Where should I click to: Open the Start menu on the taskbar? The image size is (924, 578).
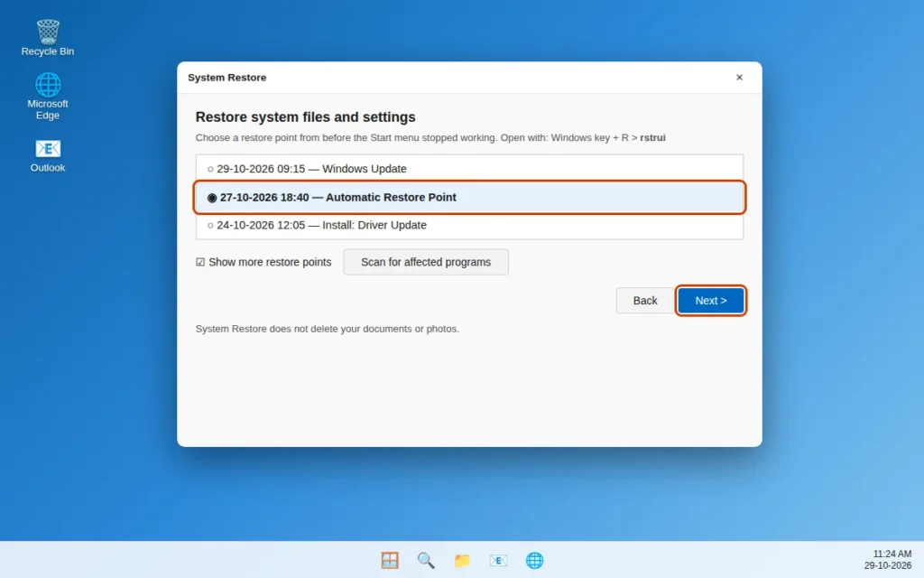coord(390,560)
